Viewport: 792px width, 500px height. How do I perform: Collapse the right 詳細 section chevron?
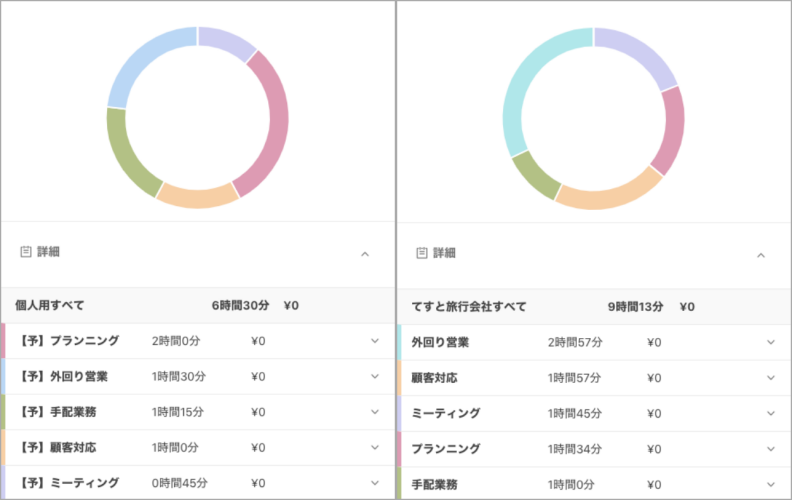click(x=760, y=254)
